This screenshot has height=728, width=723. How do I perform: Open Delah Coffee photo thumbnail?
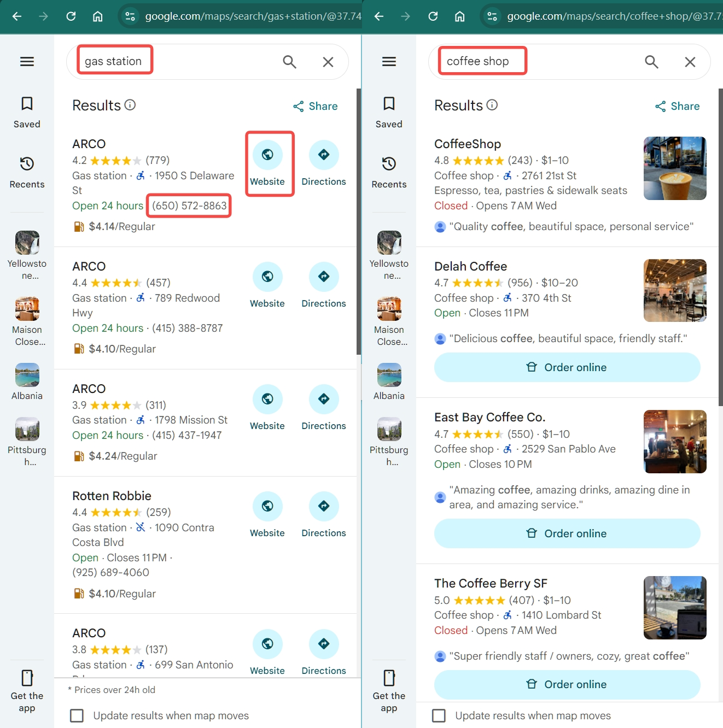(675, 290)
